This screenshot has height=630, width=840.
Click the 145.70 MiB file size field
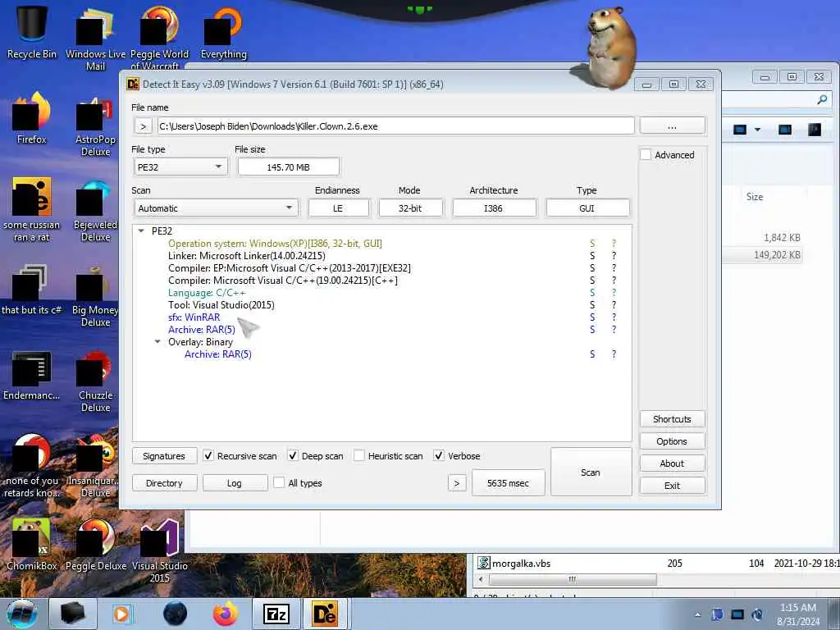click(288, 167)
